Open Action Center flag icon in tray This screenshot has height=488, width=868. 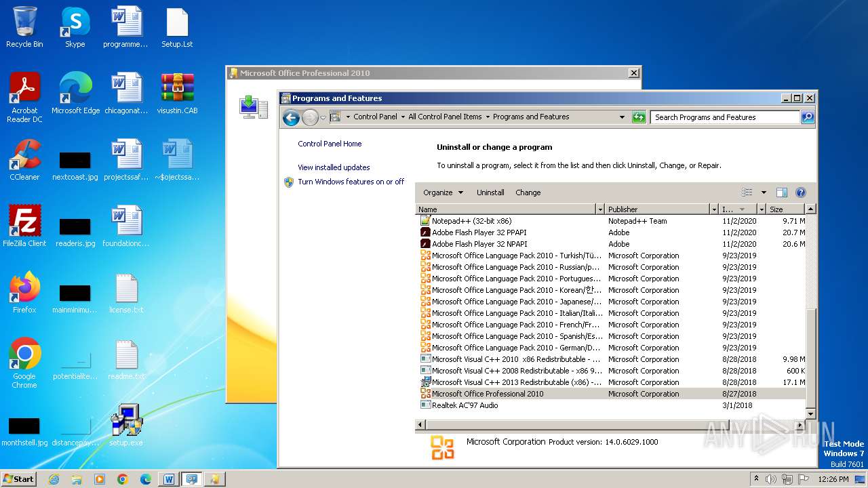pos(804,479)
